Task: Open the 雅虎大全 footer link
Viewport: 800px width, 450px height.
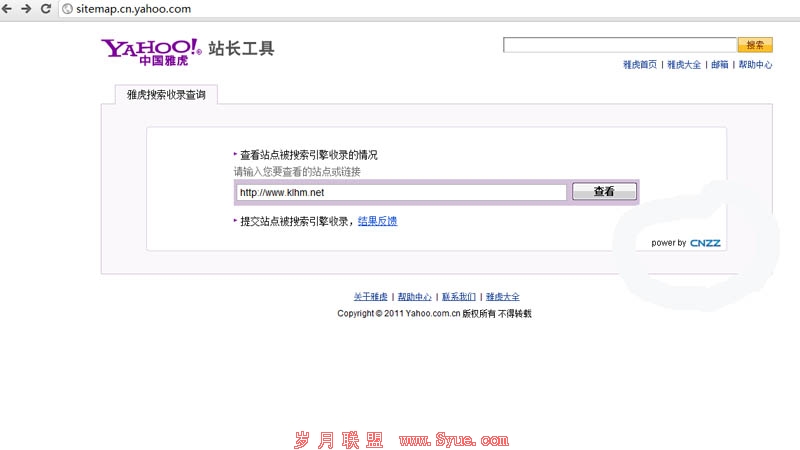Action: [502, 297]
